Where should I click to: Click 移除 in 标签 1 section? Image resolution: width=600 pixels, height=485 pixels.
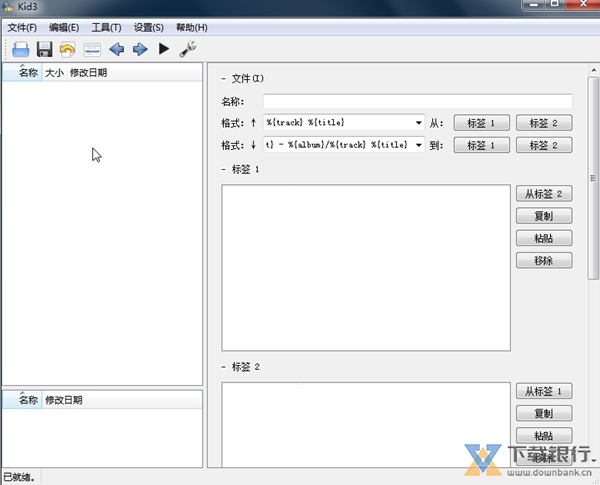pos(544,260)
